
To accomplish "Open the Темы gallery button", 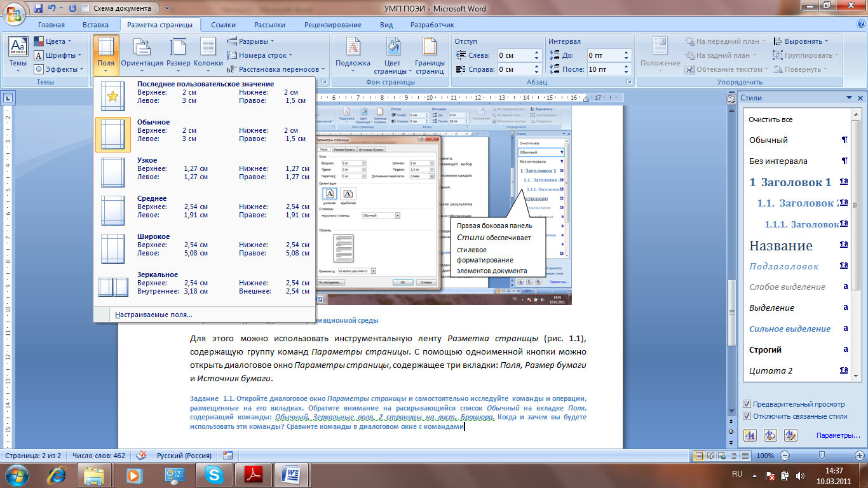I will tap(18, 54).
